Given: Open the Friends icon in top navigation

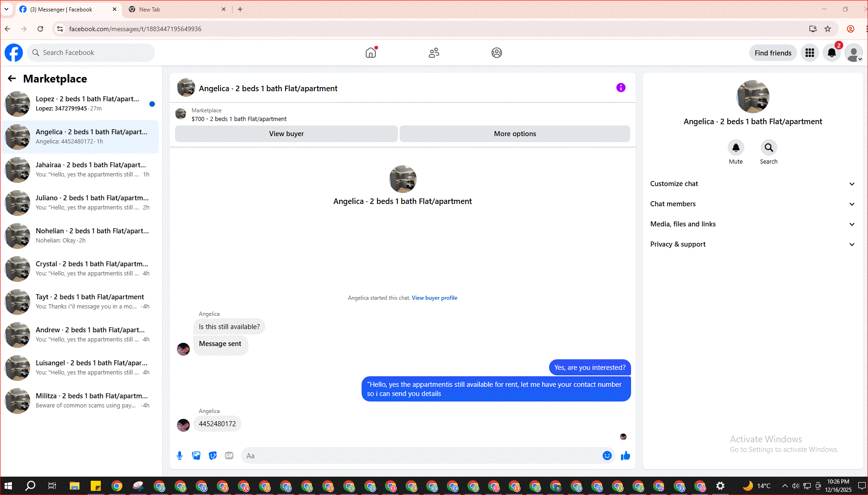Looking at the screenshot, I should (434, 53).
